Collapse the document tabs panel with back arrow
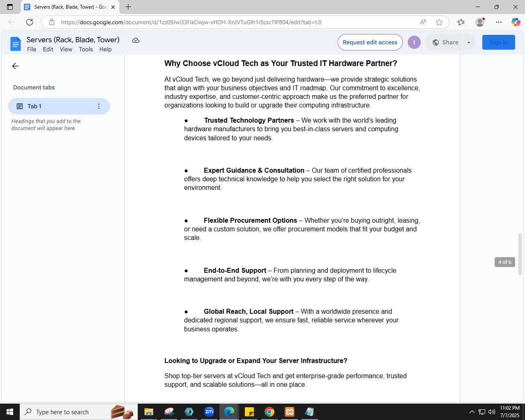The image size is (525, 420). 15,66
